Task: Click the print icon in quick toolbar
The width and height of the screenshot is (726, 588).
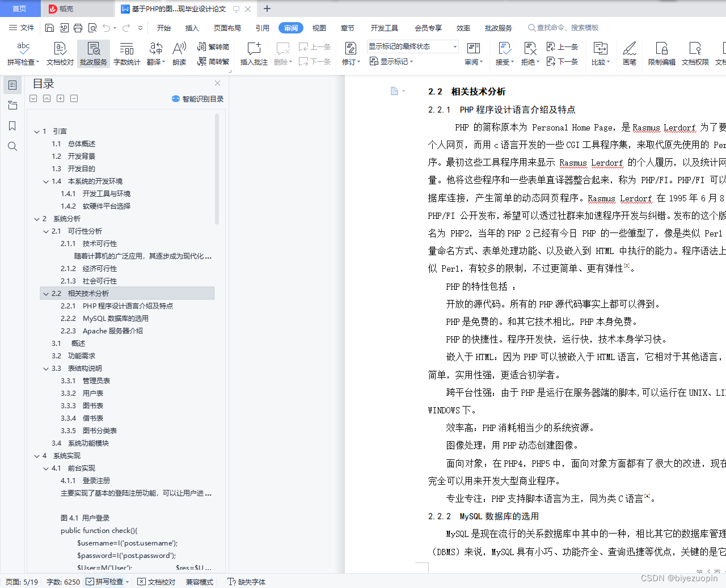Action: click(78, 28)
